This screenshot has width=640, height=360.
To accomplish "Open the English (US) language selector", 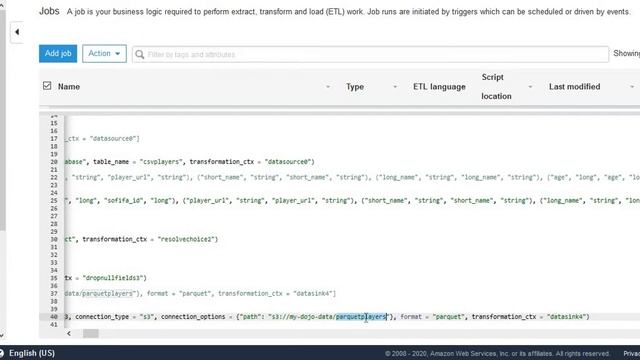I will point(32,353).
